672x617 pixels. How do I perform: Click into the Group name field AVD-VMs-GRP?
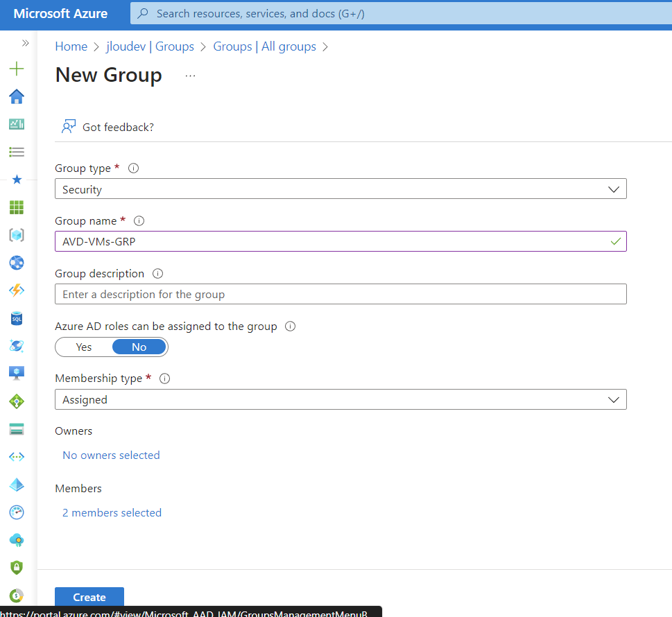click(341, 242)
